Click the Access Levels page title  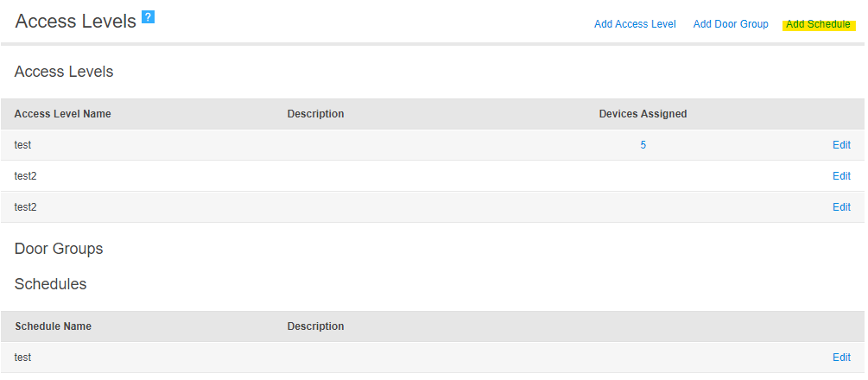click(75, 22)
